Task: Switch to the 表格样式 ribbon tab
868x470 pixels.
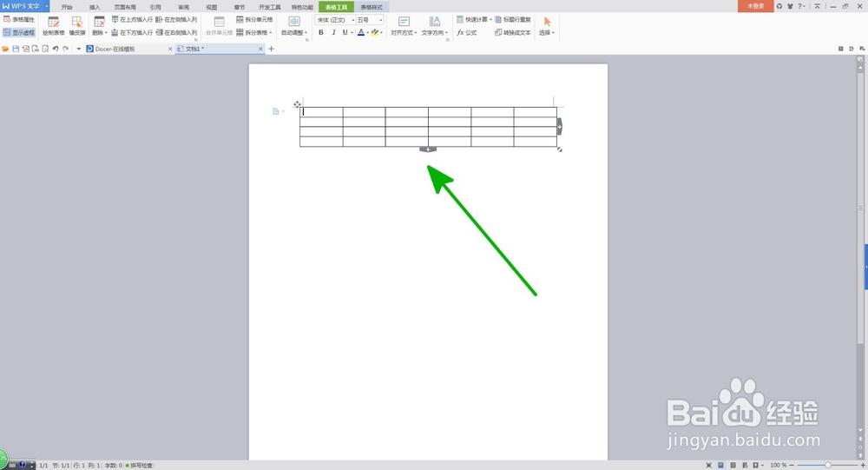Action: [372, 7]
